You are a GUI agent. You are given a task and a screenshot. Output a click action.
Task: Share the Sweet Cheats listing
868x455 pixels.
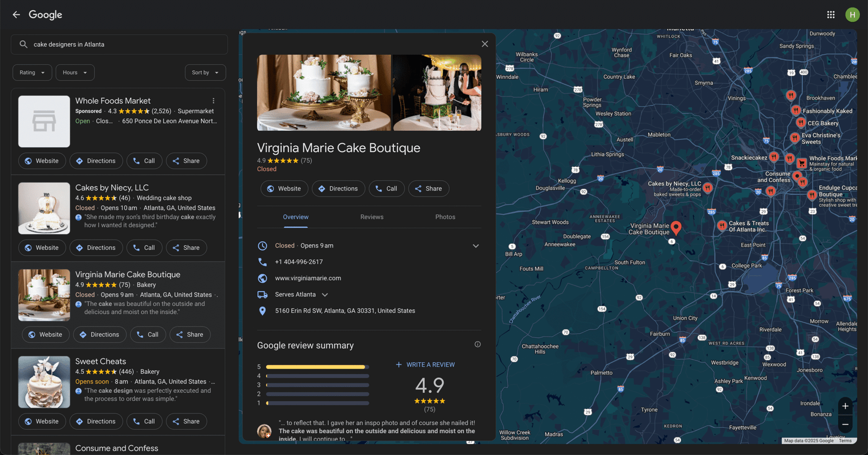point(186,421)
